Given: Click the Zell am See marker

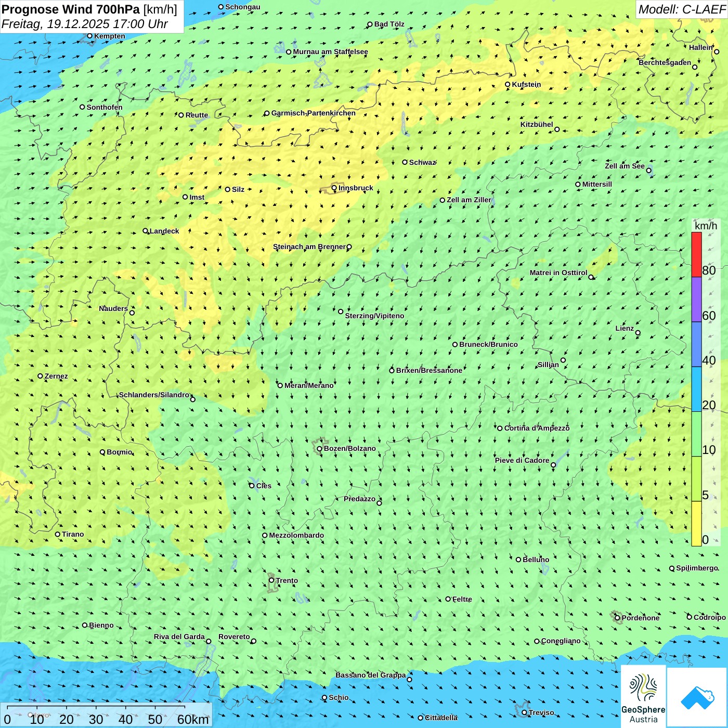Looking at the screenshot, I should point(648,171).
